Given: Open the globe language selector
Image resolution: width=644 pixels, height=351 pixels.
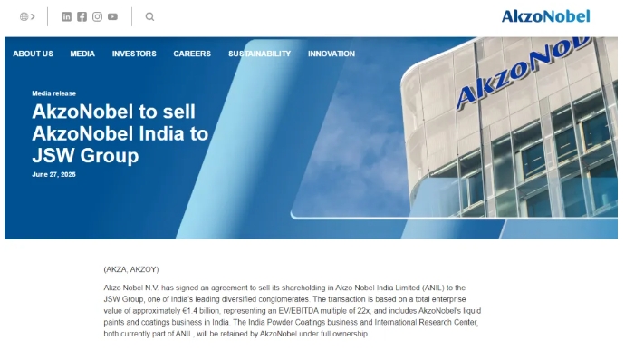Looking at the screenshot, I should (x=24, y=17).
